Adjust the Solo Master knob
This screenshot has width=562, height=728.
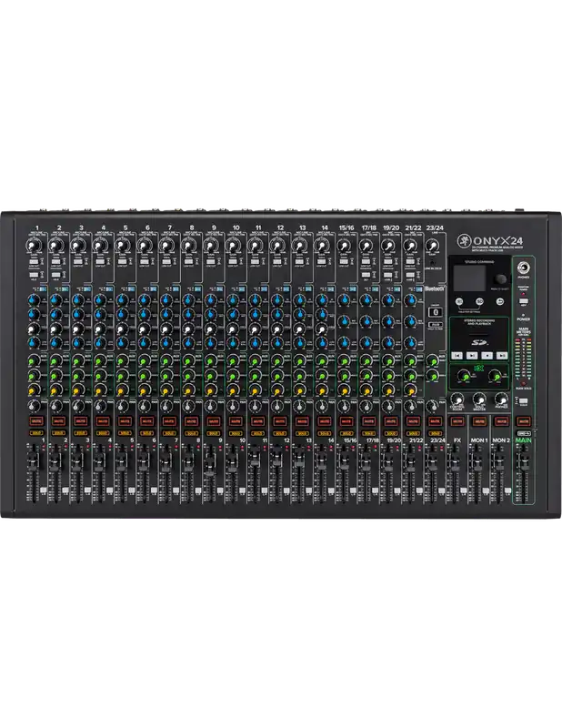point(479,399)
